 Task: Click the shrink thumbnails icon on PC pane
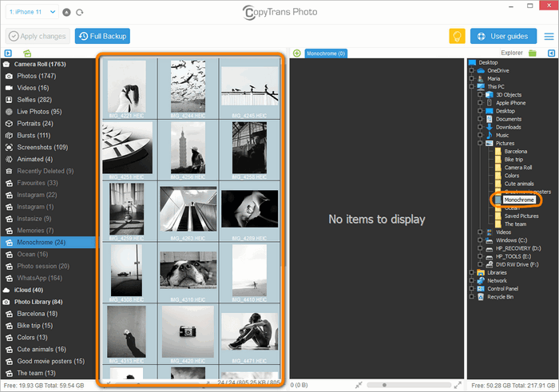[x=359, y=385]
